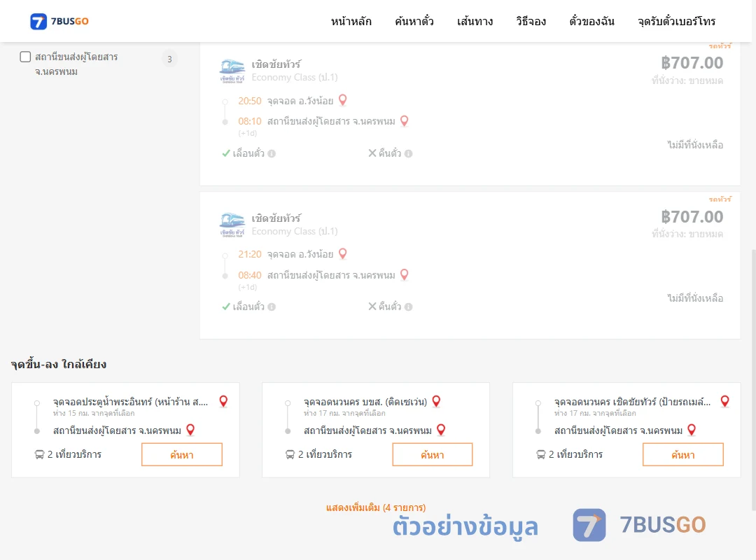This screenshot has height=560, width=756.
Task: Click map pin for จุดจอดประตูน้ำพระอินทร์ card
Action: 223,401
